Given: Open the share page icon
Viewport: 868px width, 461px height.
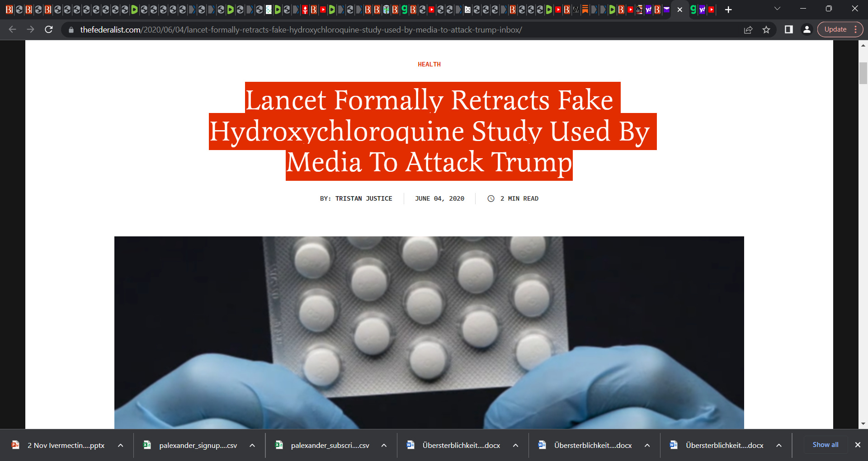Looking at the screenshot, I should pos(748,30).
